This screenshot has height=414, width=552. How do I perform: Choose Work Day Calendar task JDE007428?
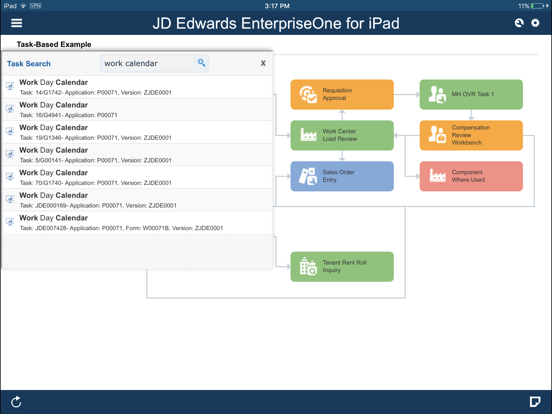click(x=137, y=222)
